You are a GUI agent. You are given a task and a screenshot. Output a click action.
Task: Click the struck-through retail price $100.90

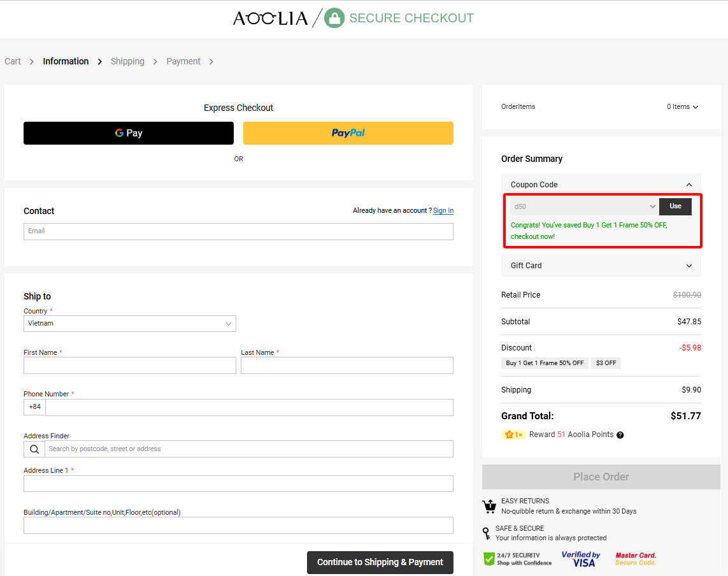(x=687, y=295)
